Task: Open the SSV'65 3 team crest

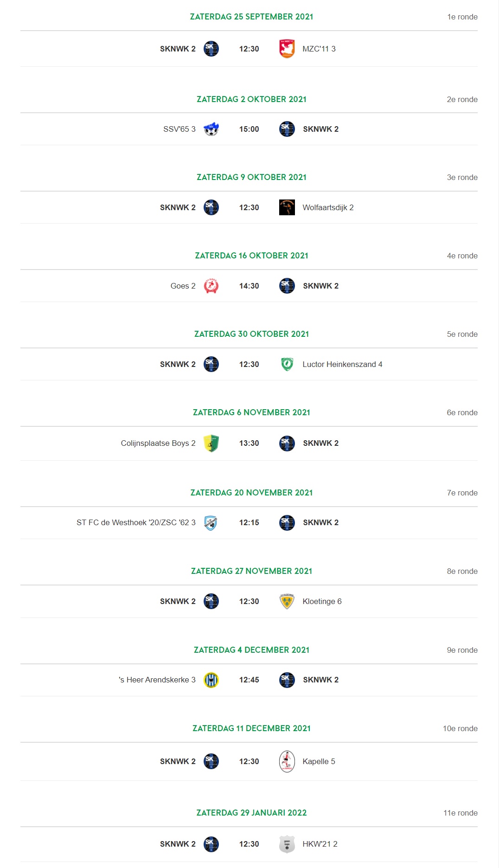Action: [x=211, y=129]
